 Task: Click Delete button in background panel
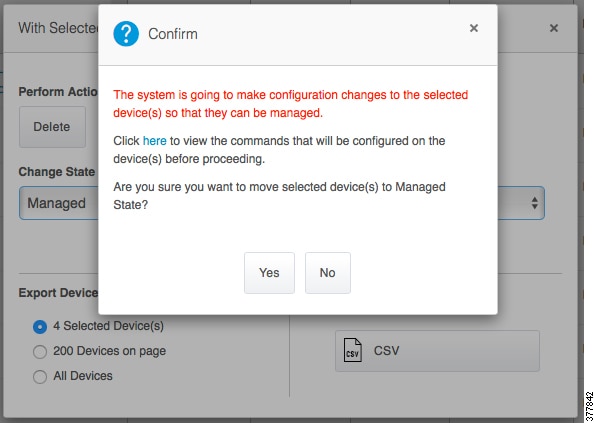(x=52, y=126)
